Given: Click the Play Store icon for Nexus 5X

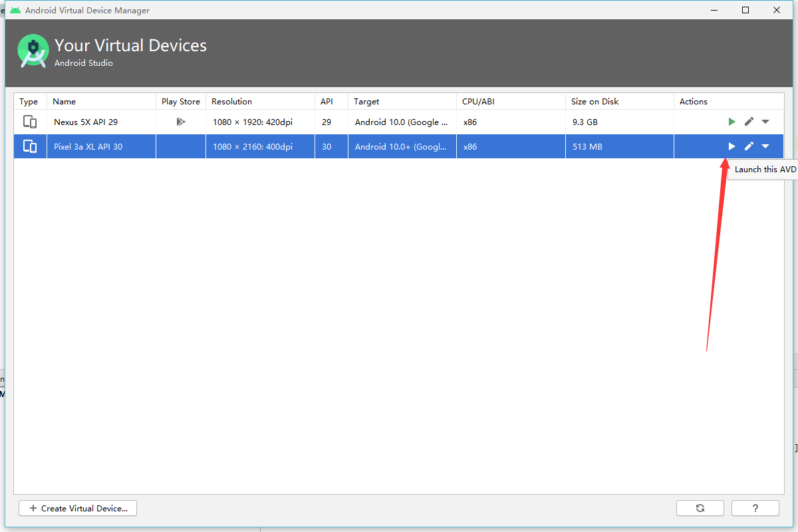Looking at the screenshot, I should (x=181, y=122).
